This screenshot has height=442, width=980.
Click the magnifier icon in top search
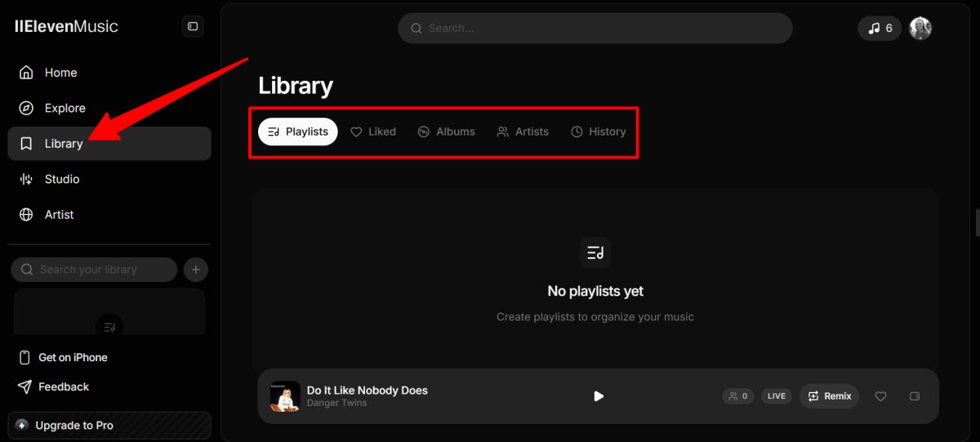click(x=416, y=28)
